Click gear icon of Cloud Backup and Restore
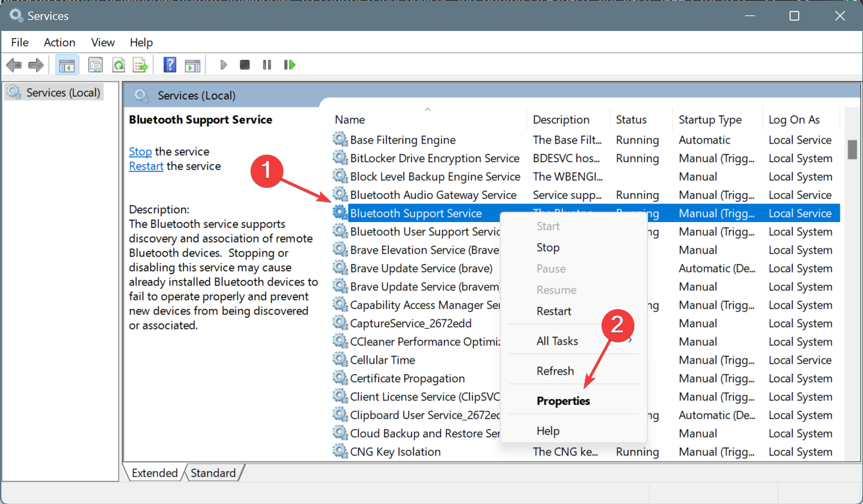Image resolution: width=863 pixels, height=504 pixels. click(340, 433)
